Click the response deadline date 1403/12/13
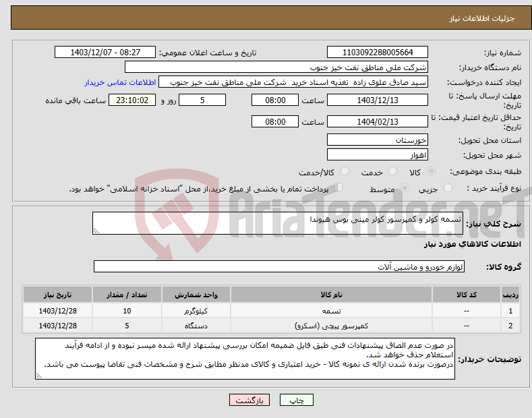This screenshot has height=418, width=532. 378,100
